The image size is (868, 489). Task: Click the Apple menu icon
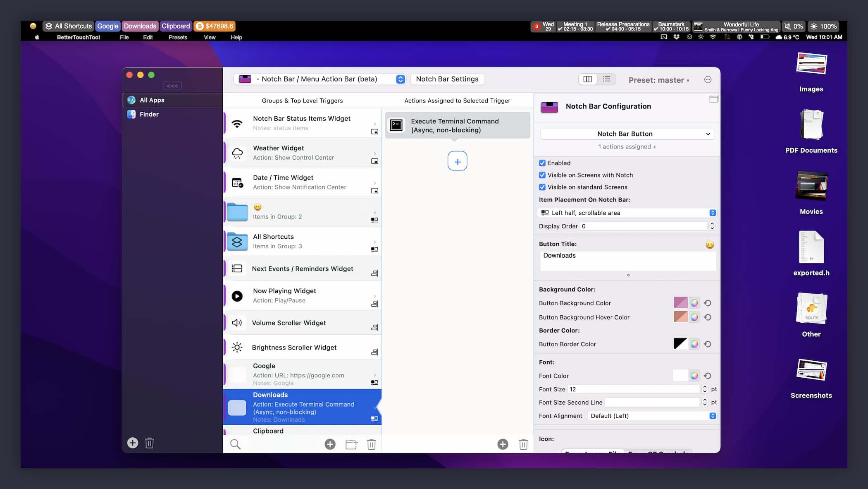(37, 37)
